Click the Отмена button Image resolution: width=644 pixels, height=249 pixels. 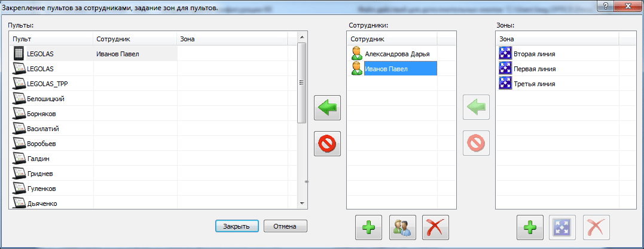[285, 226]
